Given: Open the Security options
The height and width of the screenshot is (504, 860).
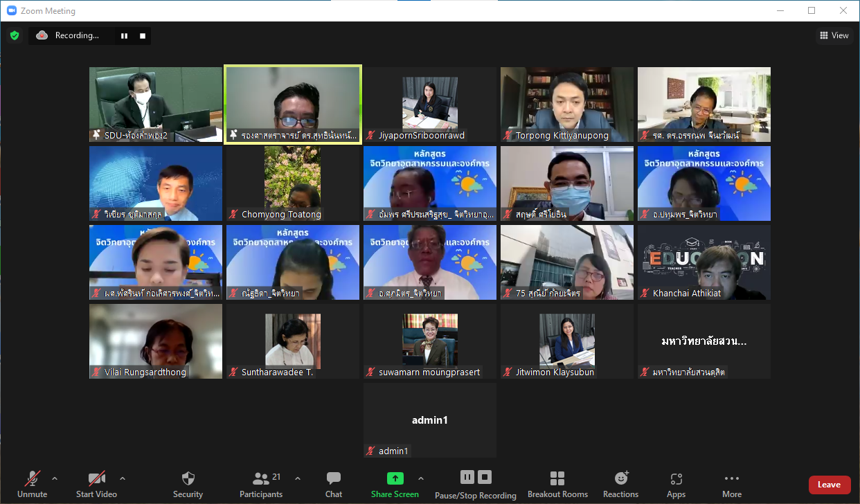Looking at the screenshot, I should click(188, 484).
